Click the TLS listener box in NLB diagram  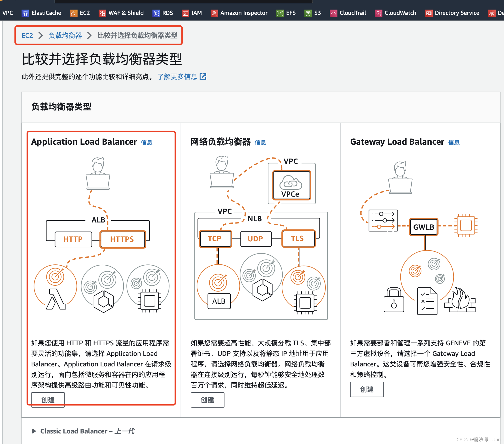click(299, 239)
